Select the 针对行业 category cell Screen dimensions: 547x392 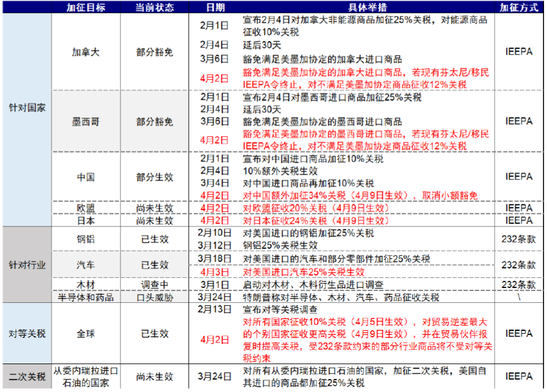27,265
